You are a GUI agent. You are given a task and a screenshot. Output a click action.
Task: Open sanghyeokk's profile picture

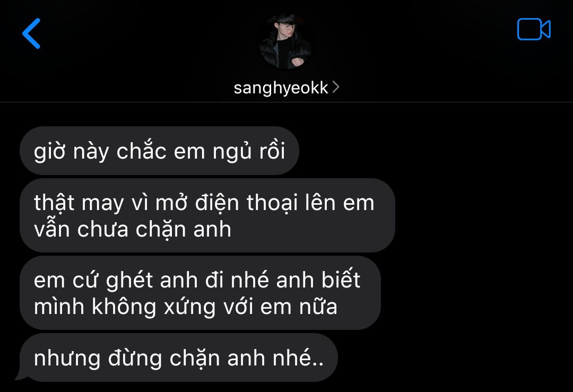(x=285, y=41)
